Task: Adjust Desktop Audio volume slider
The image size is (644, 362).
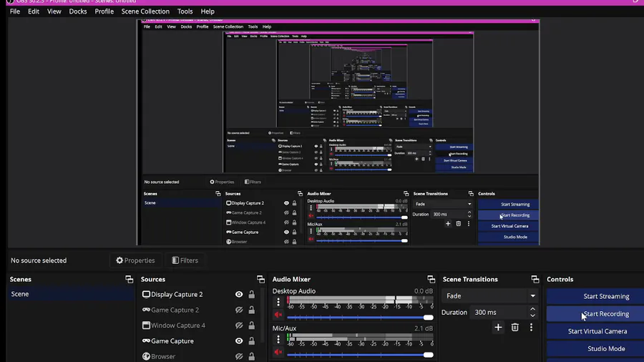Action: pos(360,317)
